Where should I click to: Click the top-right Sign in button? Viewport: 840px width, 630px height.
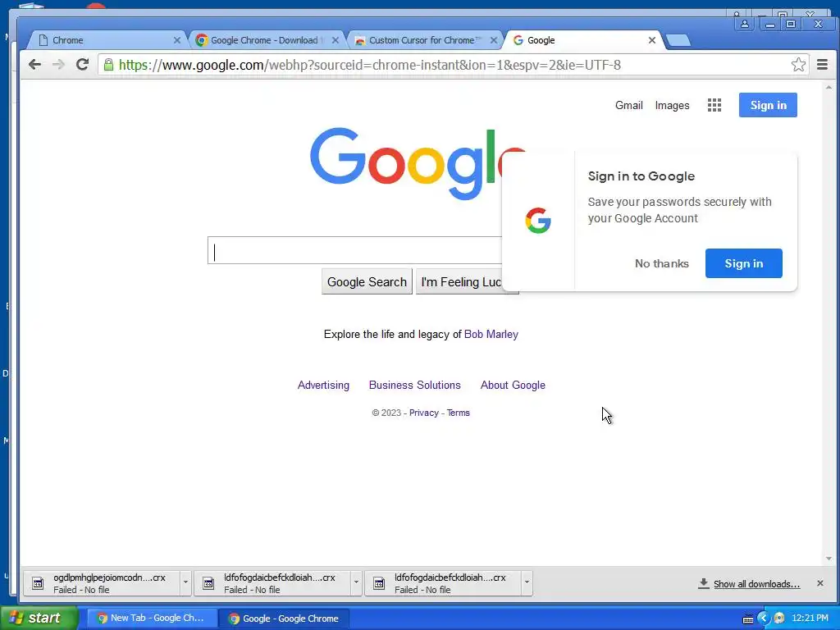tap(768, 105)
